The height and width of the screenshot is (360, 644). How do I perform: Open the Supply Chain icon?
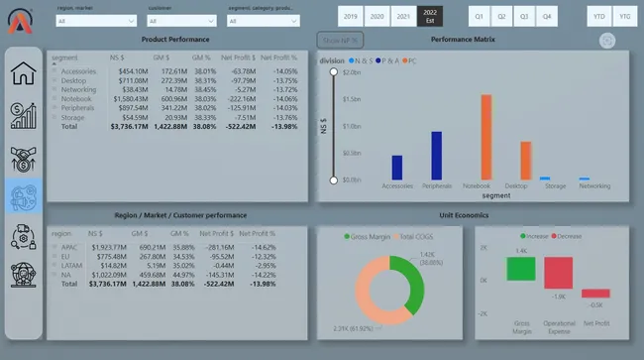pos(24,237)
